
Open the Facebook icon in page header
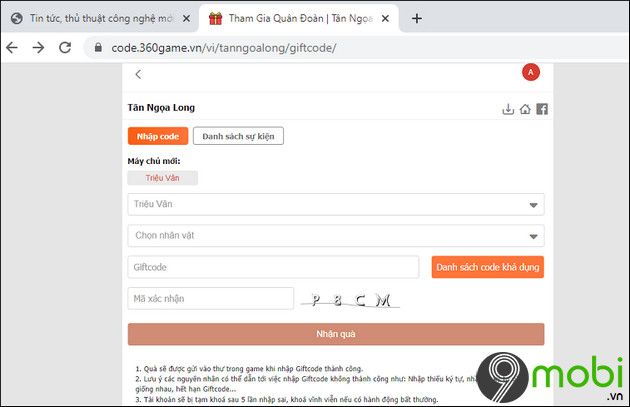542,109
